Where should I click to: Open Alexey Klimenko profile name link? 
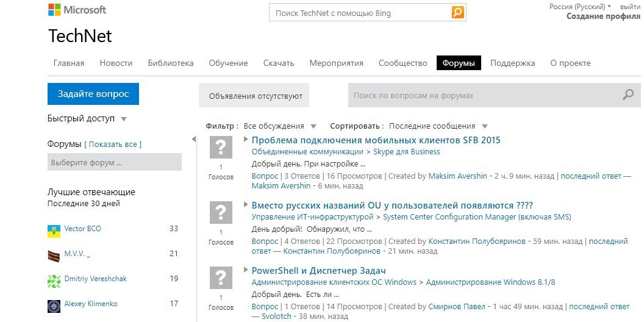(91, 304)
